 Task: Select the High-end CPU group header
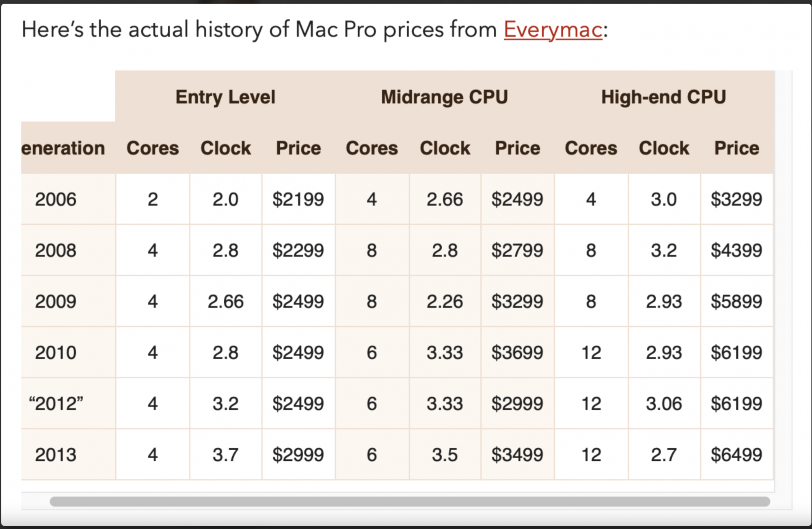pyautogui.click(x=663, y=97)
